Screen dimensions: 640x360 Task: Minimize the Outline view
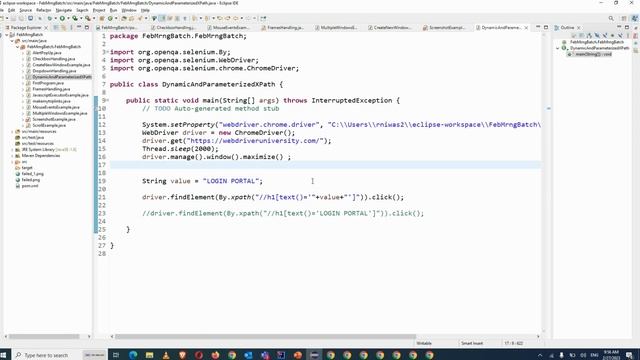[619, 27]
